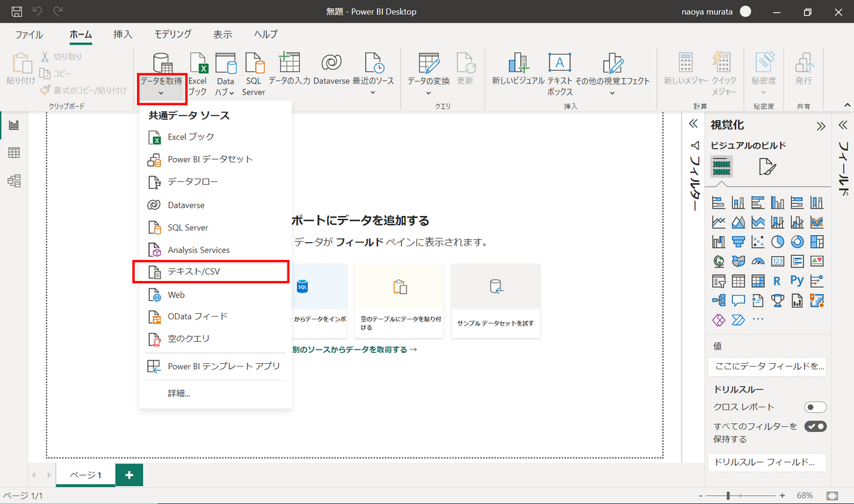The height and width of the screenshot is (504, 854).
Task: Expand その他の視覚エフェクト dropdown
Action: (x=612, y=93)
